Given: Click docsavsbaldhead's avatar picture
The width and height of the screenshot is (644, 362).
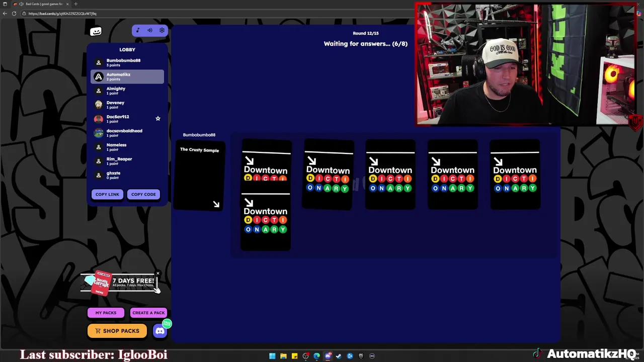Looking at the screenshot, I should tap(99, 133).
